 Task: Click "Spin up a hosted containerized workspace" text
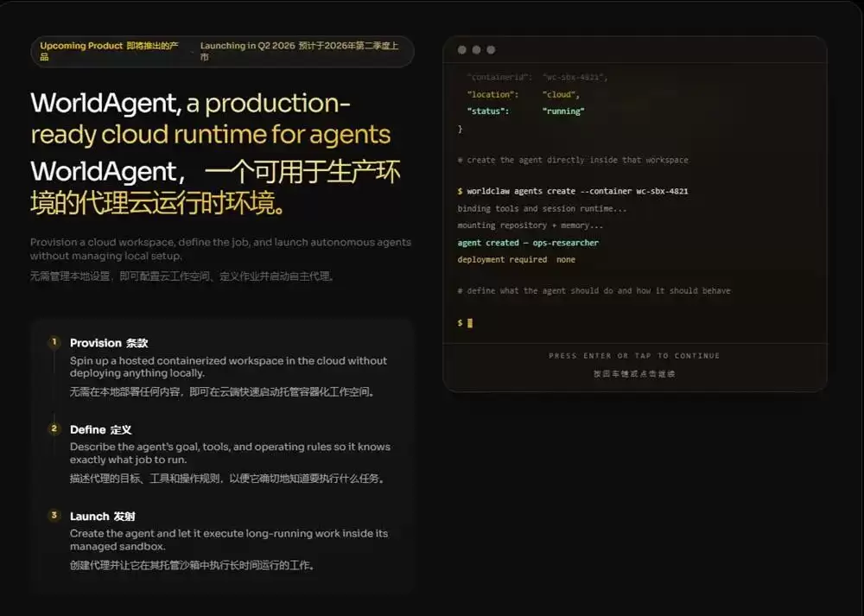coord(228,367)
